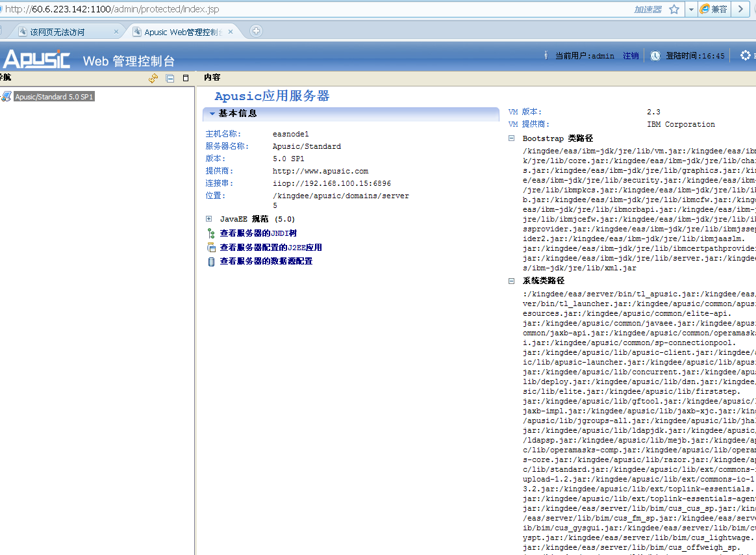Collapse the 系统类路径 section

pyautogui.click(x=511, y=280)
